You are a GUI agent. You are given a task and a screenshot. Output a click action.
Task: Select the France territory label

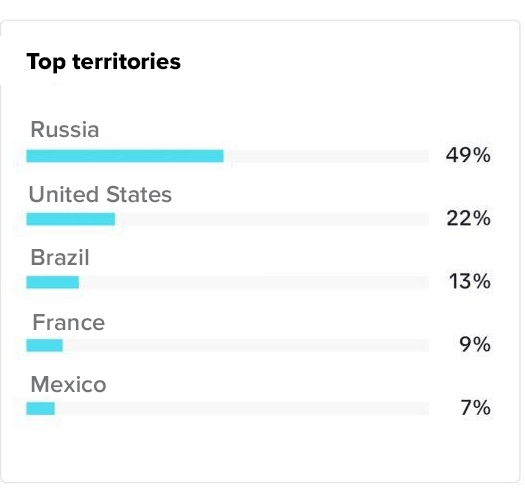coord(69,323)
